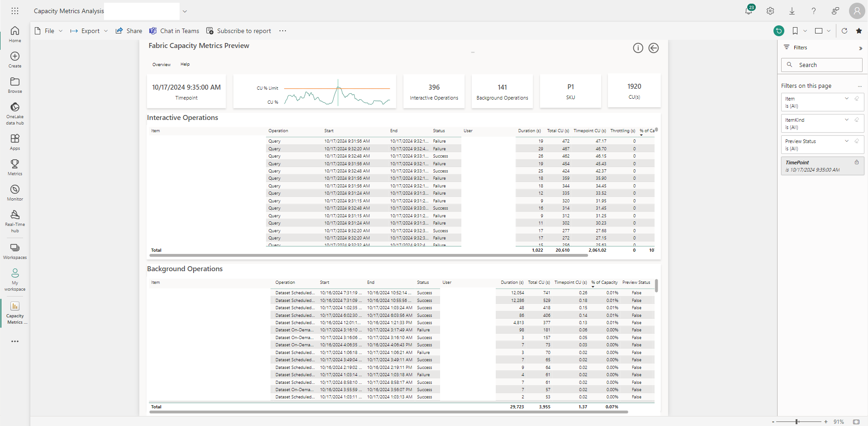Open Filters on this page options
The image size is (868, 426).
(860, 86)
